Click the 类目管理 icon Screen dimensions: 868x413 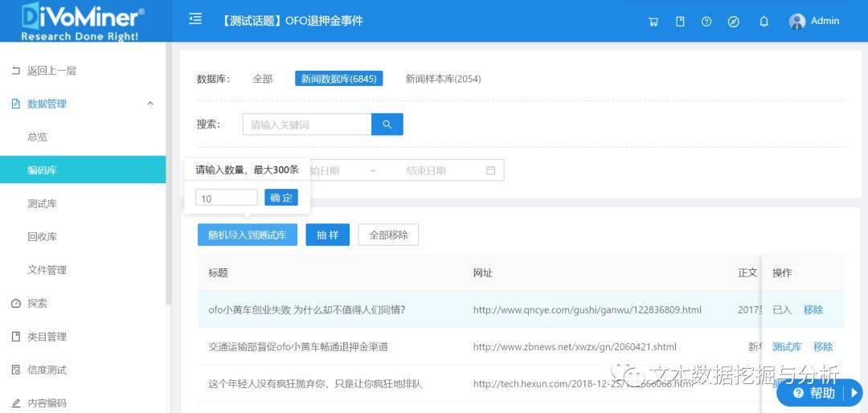point(16,337)
